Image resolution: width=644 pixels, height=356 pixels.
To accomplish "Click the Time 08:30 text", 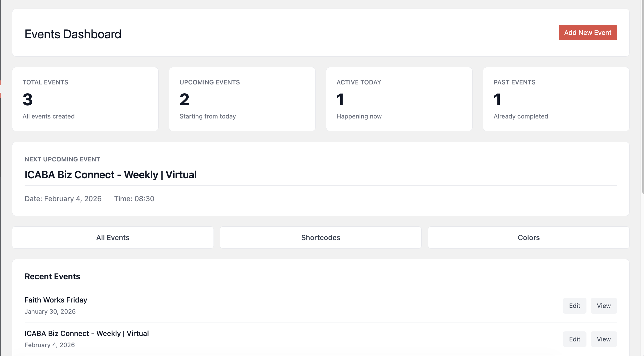I will click(x=134, y=199).
